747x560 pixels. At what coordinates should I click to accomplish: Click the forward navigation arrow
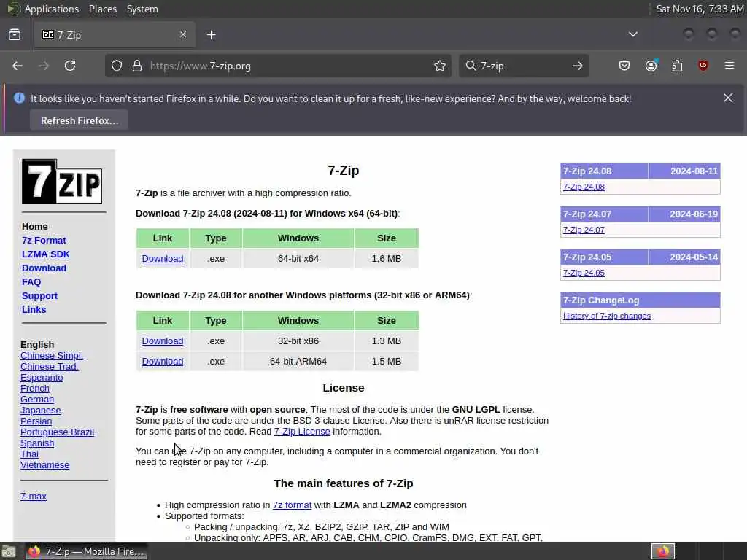point(43,66)
